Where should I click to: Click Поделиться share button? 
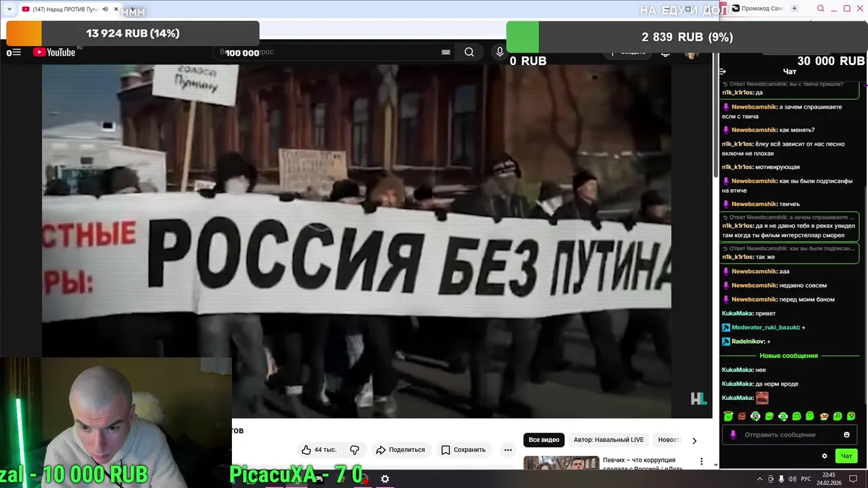click(x=400, y=450)
